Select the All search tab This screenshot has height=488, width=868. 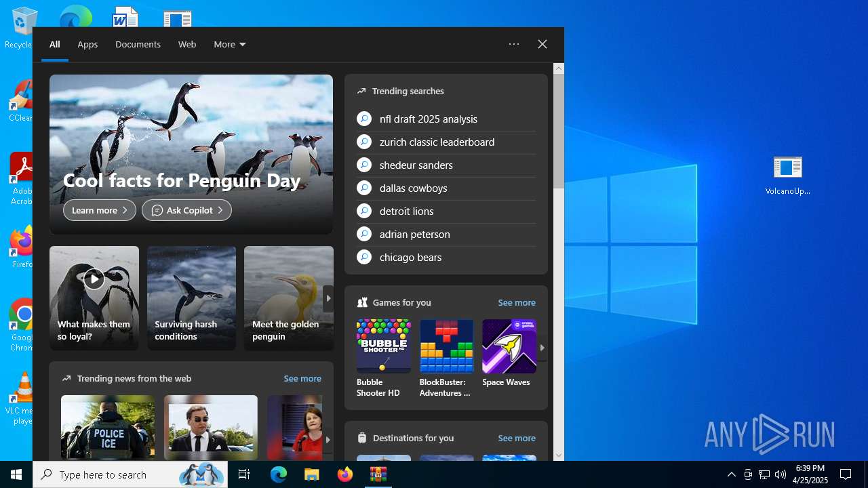pyautogui.click(x=55, y=44)
